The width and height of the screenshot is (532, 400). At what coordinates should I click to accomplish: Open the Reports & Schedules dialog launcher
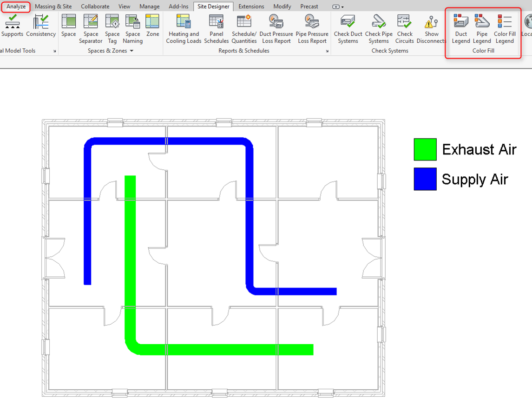tap(327, 51)
